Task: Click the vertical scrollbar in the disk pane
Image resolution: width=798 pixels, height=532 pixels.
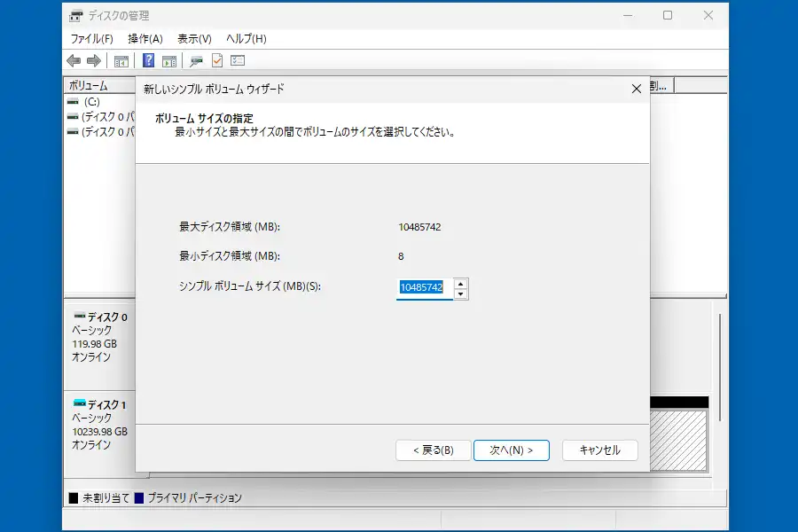Action: [721, 368]
